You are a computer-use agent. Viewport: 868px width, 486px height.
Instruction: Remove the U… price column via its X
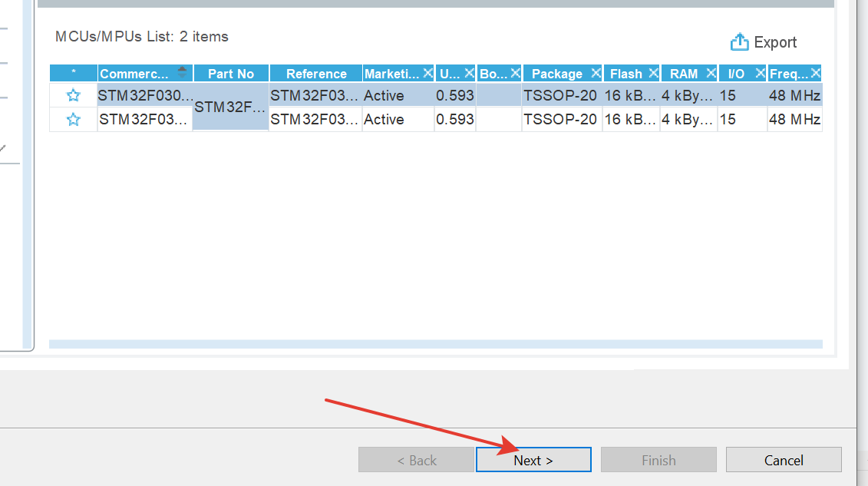pyautogui.click(x=470, y=72)
